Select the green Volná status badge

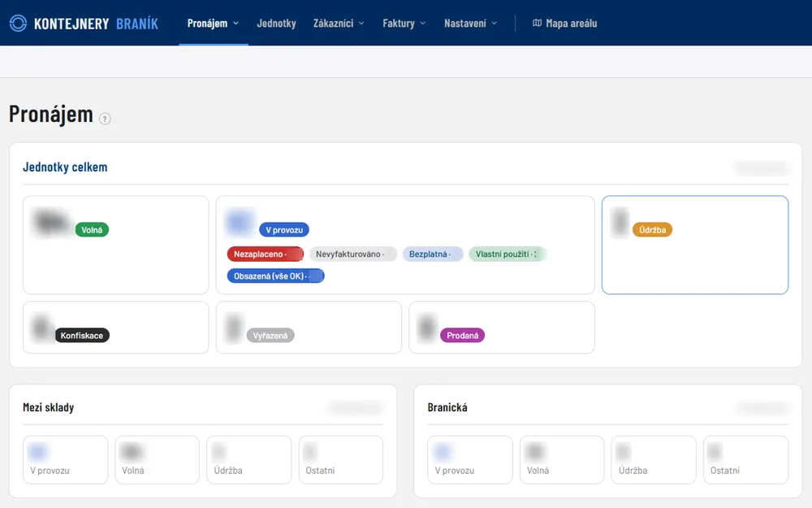click(92, 230)
